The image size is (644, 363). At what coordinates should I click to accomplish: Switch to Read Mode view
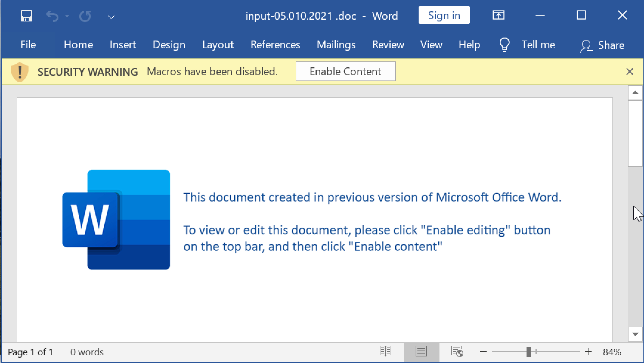tap(385, 352)
